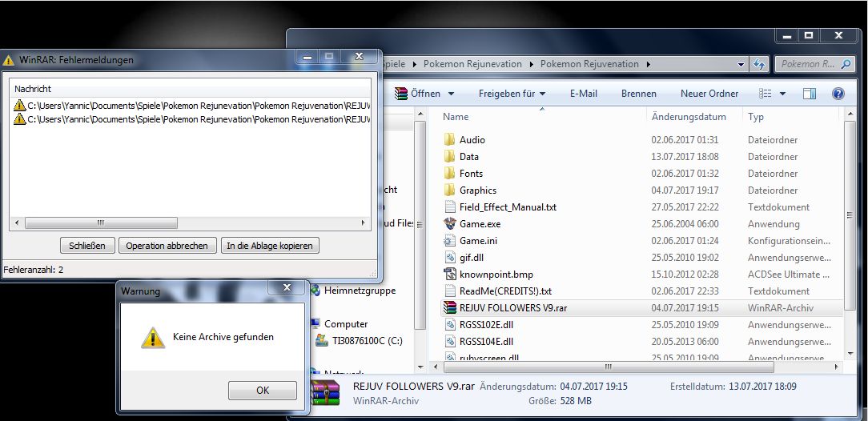The height and width of the screenshot is (421, 868).
Task: Select the RGSS104E.dll file icon
Action: (449, 341)
